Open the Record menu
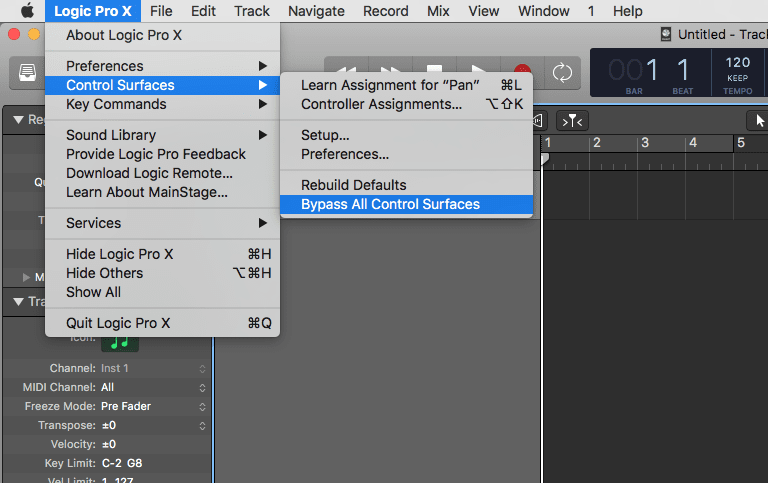This screenshot has height=483, width=768. (385, 11)
